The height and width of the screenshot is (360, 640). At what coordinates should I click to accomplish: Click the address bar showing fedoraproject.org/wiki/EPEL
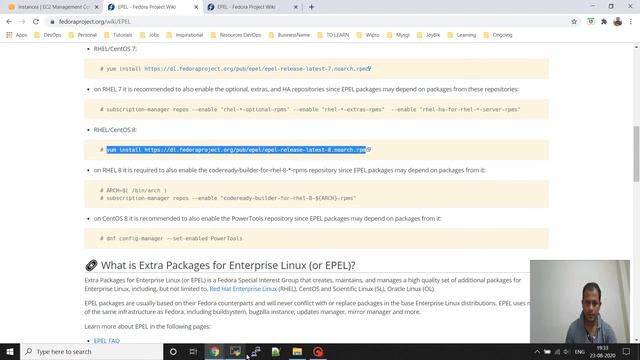[306, 22]
